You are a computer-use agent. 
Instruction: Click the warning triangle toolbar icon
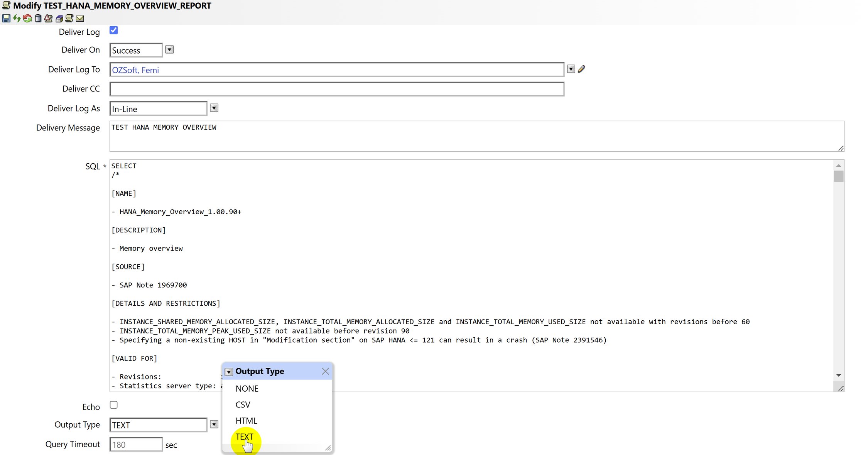pos(48,18)
